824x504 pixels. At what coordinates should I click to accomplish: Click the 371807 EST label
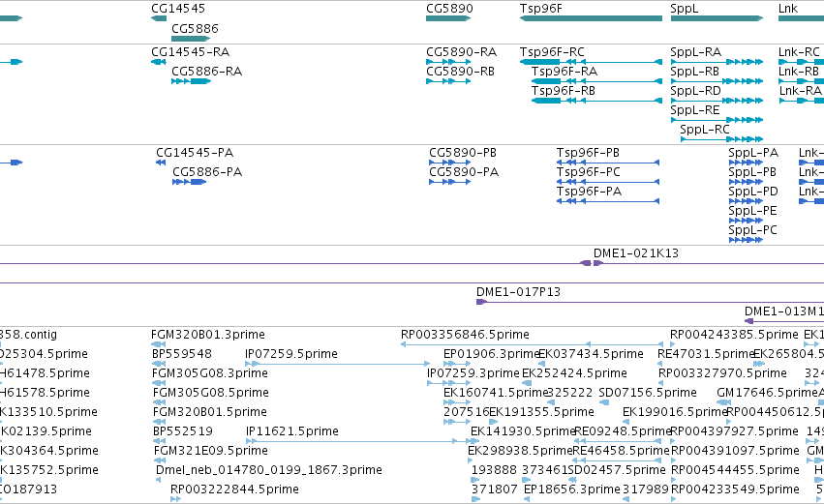494,489
